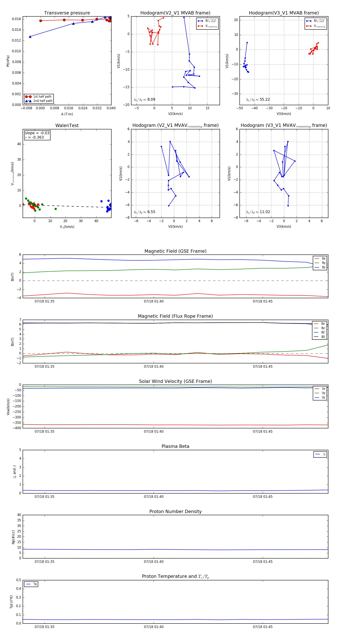Click "slope = -0.03" in the WalenTest box
This screenshot has height=644, width=351.
click(x=37, y=133)
